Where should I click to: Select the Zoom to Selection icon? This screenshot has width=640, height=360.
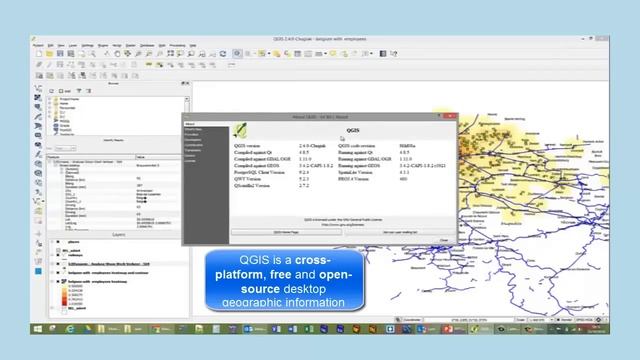180,54
